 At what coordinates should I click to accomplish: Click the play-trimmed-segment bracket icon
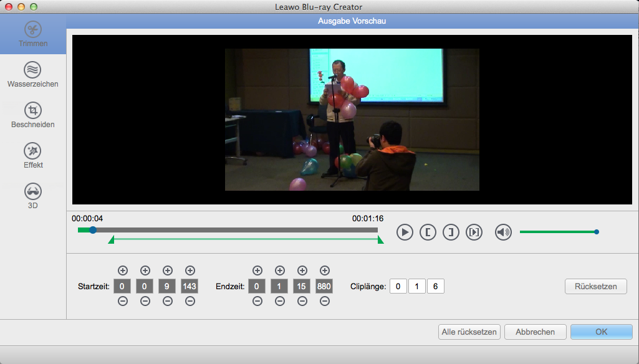[474, 232]
